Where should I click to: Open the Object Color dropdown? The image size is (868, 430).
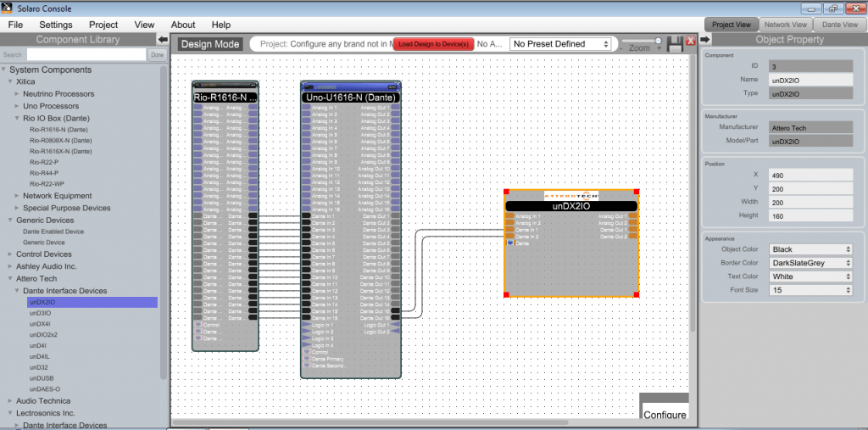coord(811,249)
